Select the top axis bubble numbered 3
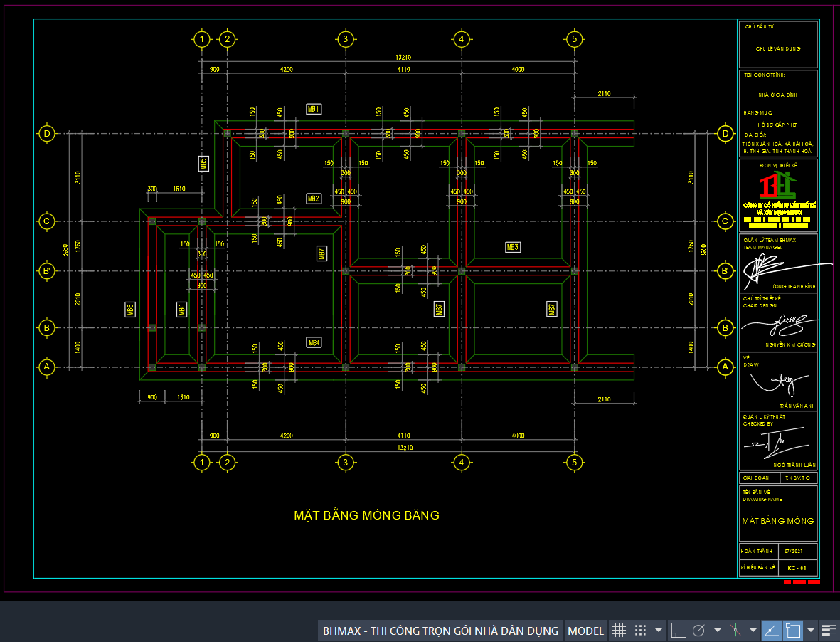The width and height of the screenshot is (840, 642). coord(345,39)
